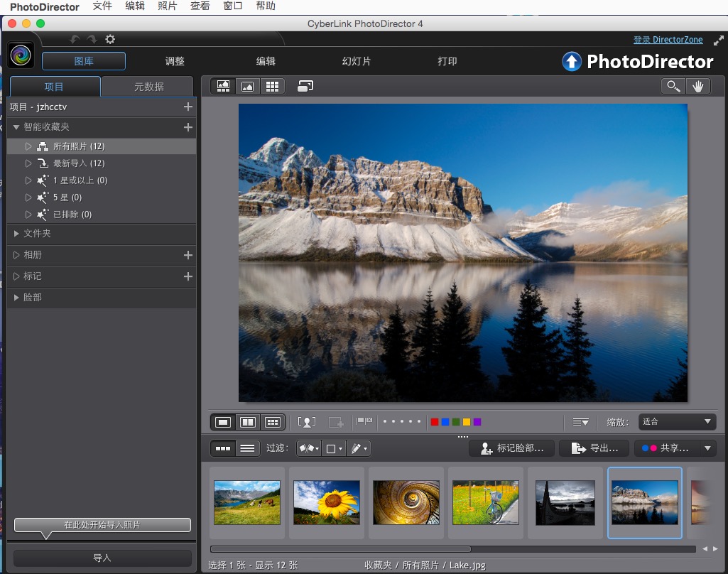Click the face tag icon in toolbar
This screenshot has height=574, width=728.
coord(307,422)
